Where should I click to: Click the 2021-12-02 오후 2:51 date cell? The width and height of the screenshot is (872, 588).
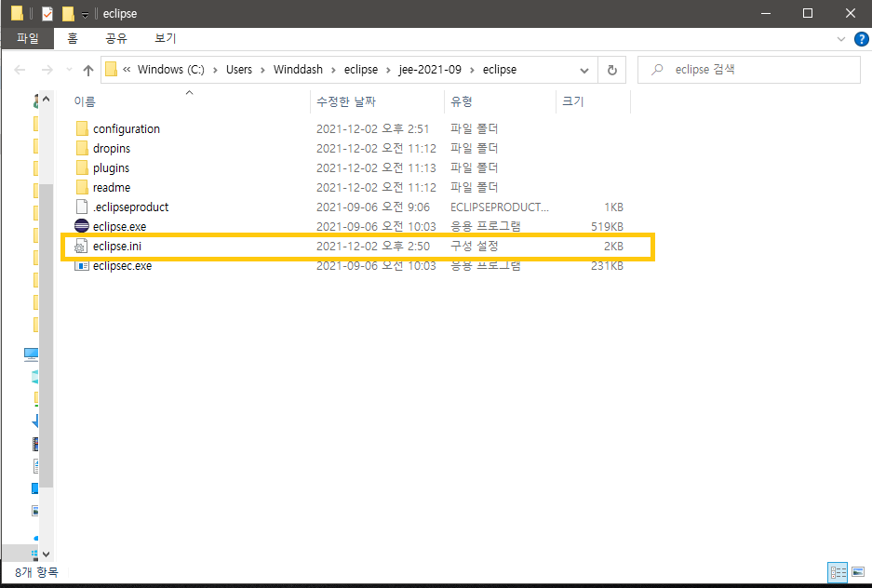[x=372, y=129]
